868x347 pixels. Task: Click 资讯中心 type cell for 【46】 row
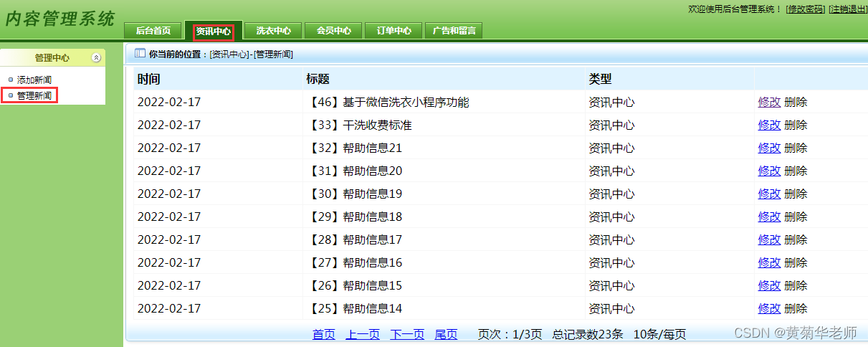[611, 102]
